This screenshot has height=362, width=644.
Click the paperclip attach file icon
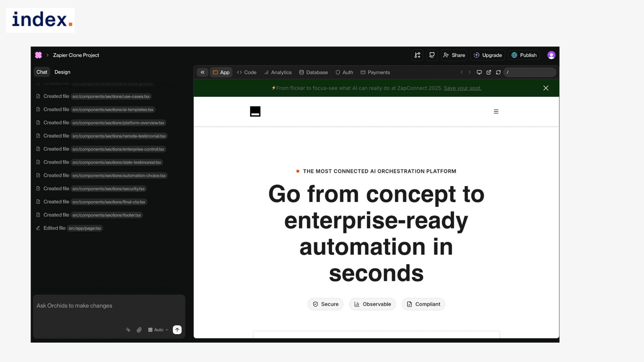coord(139,330)
